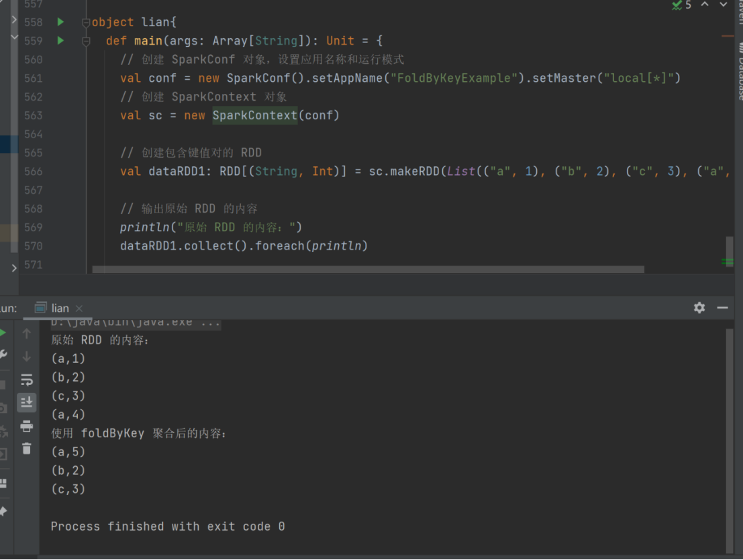Click 'Process finished with exit code 0'
Image resolution: width=743 pixels, height=560 pixels.
click(x=168, y=527)
